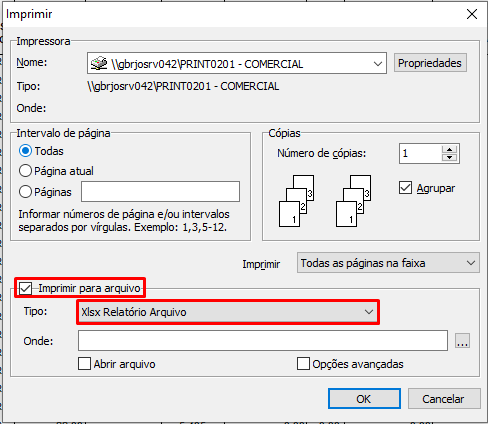
Task: Confirm printing with the OK button
Action: [364, 399]
